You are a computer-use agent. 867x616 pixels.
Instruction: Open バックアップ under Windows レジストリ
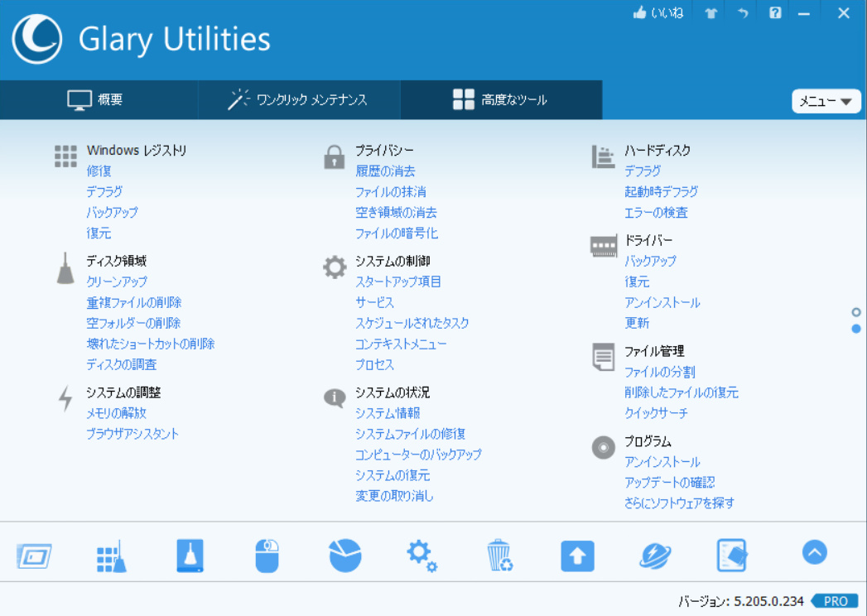(x=113, y=212)
